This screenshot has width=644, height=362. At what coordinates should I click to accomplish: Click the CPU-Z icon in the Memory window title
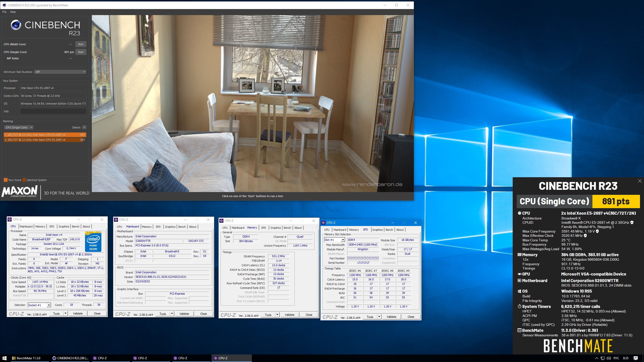pos(221,221)
